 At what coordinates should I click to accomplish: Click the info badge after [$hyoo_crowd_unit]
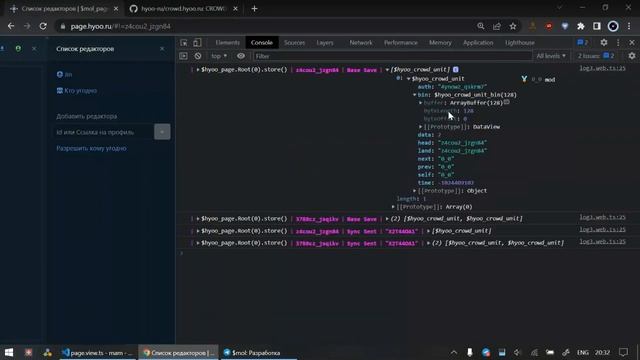click(x=456, y=70)
